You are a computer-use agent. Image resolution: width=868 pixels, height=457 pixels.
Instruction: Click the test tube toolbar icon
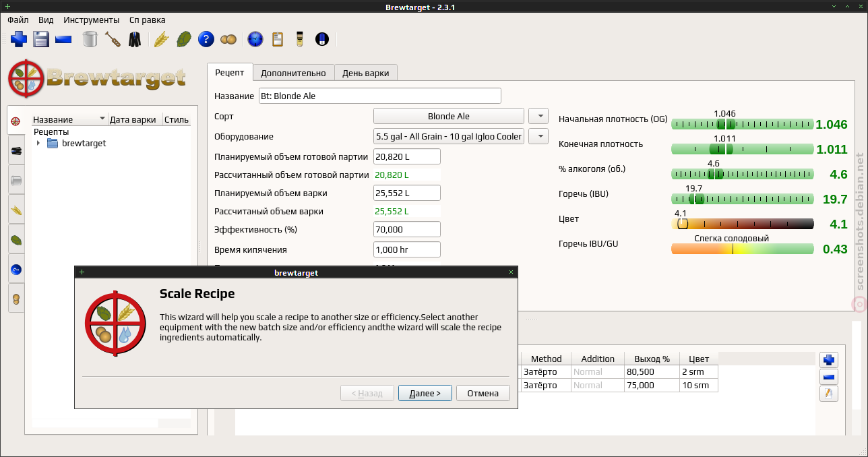tap(299, 39)
